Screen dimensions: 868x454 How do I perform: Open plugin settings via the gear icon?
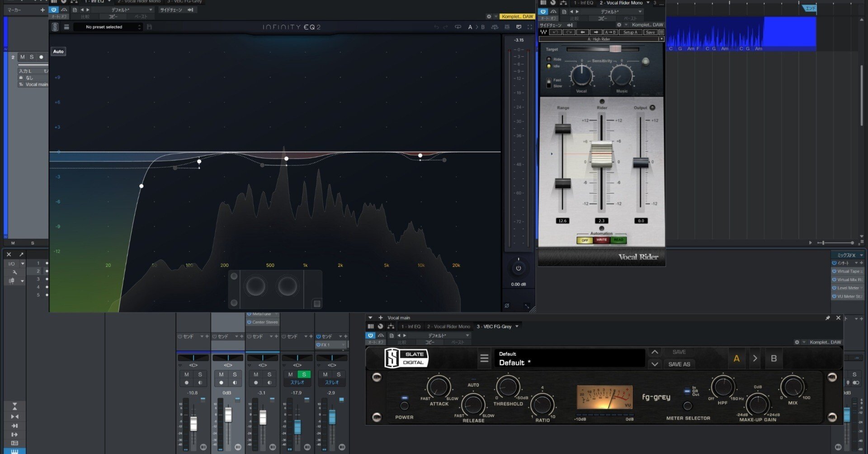(489, 16)
